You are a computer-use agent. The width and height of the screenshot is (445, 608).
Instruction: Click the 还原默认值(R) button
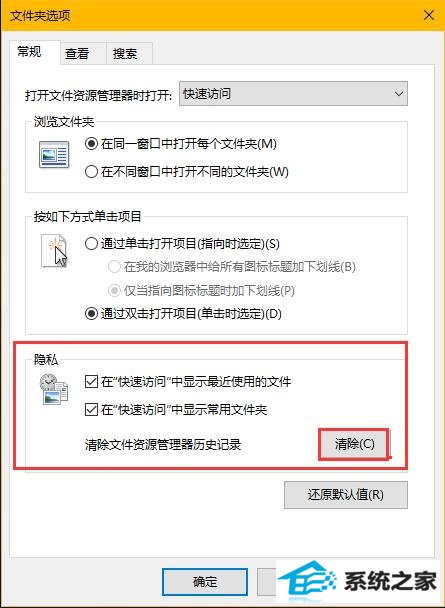tap(346, 495)
